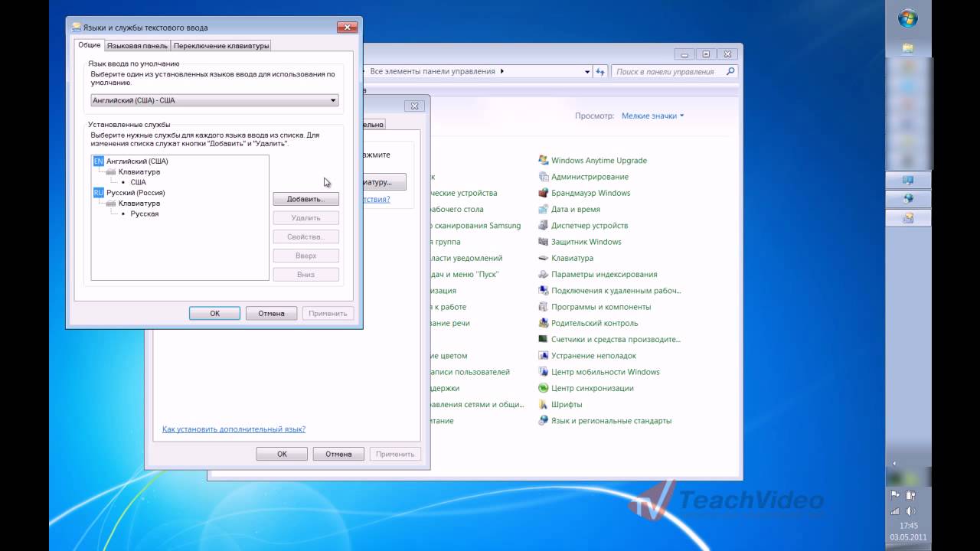
Task: Click the volume speaker tray icon
Action: (911, 510)
